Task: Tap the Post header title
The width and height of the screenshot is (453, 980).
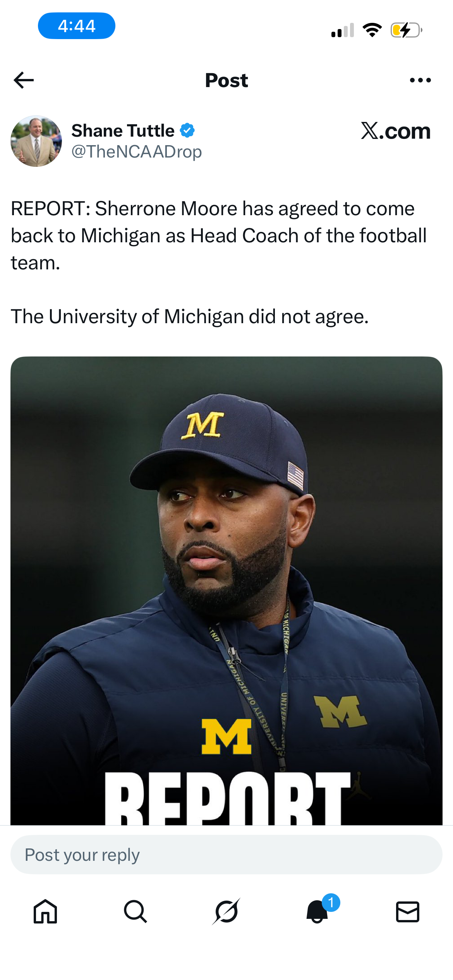Action: coord(226,80)
